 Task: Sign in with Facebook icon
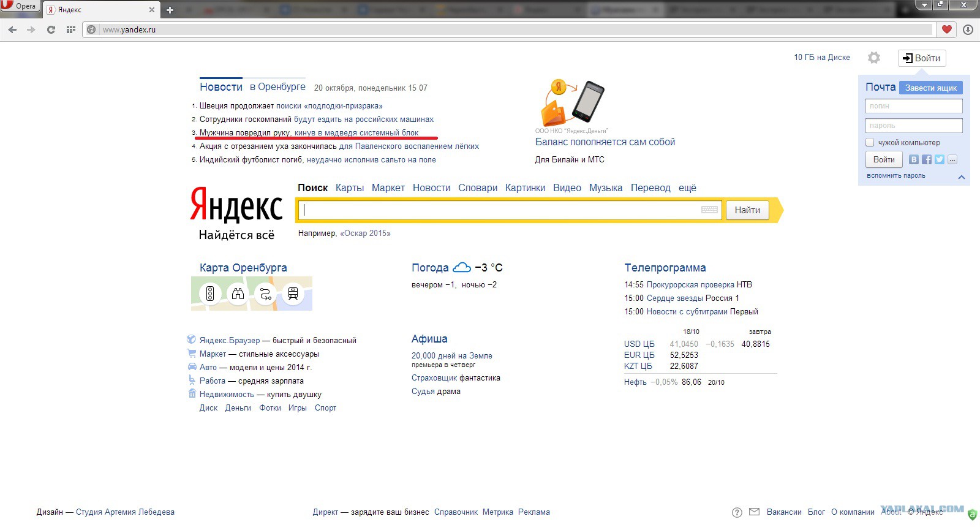[927, 159]
